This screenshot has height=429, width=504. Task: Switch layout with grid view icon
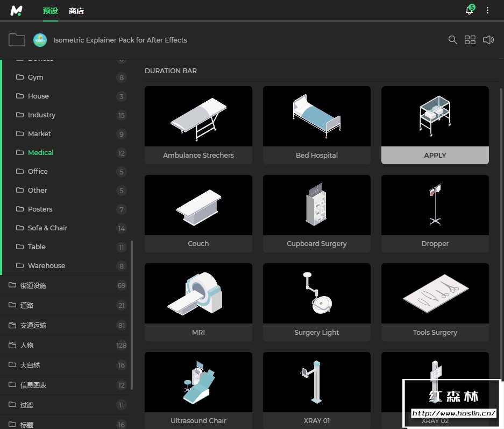pos(470,40)
